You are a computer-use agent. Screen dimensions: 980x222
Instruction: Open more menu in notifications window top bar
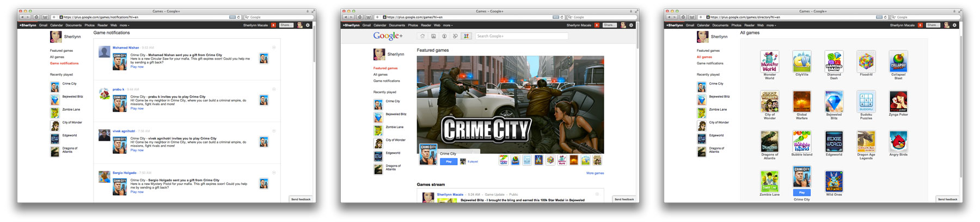[124, 25]
